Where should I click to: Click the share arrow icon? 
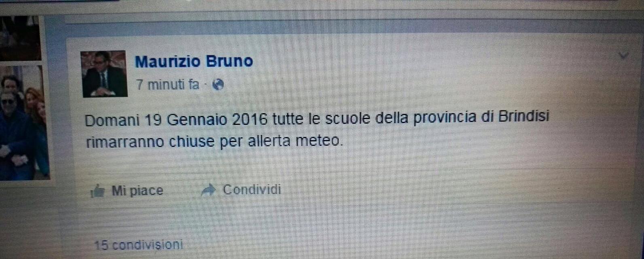[209, 190]
